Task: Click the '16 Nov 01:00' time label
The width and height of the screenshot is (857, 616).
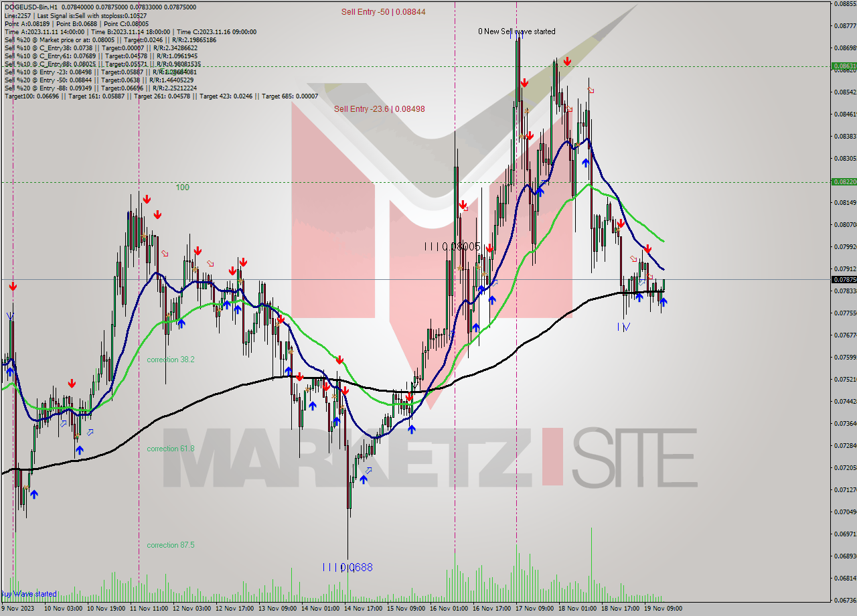Action: tap(449, 609)
